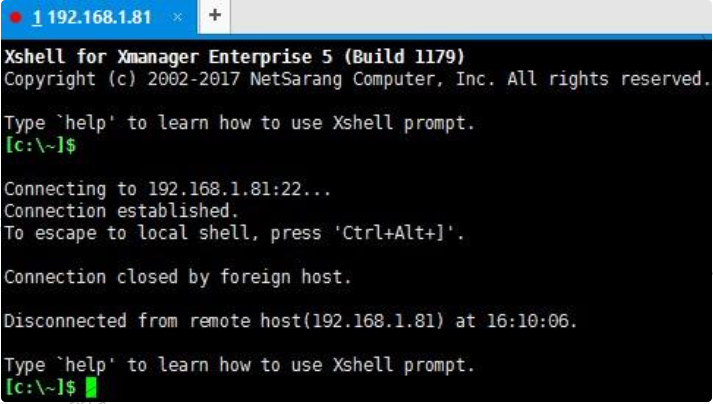Click the bottom green [c:\~]$ prompt

tap(40, 387)
